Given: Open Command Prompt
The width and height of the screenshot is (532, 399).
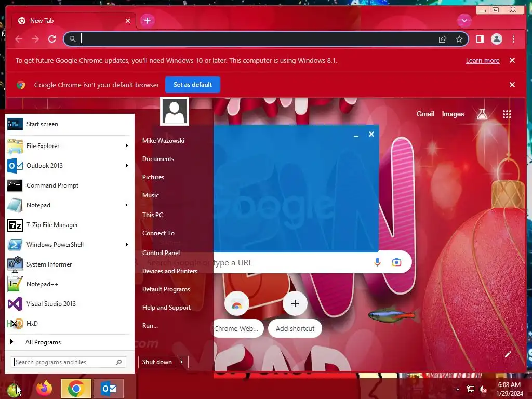Looking at the screenshot, I should click(x=69, y=185).
